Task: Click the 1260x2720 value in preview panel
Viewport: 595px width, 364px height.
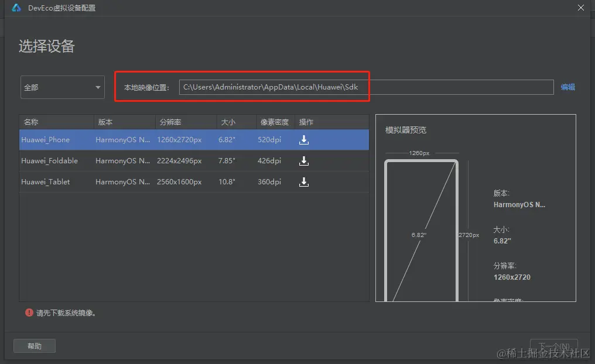Action: [x=512, y=277]
